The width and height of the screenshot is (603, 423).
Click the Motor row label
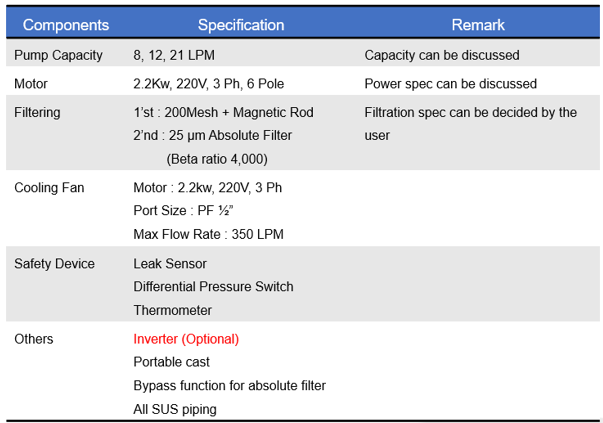click(31, 84)
